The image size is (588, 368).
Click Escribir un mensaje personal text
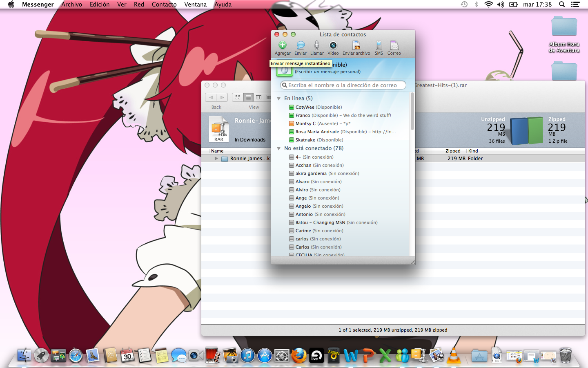pyautogui.click(x=327, y=72)
